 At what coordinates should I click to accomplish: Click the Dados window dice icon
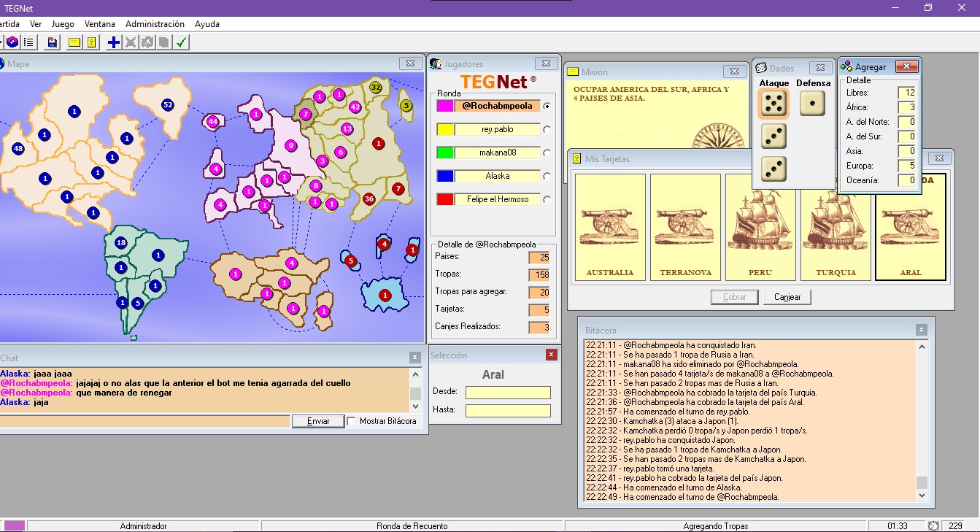click(x=761, y=68)
